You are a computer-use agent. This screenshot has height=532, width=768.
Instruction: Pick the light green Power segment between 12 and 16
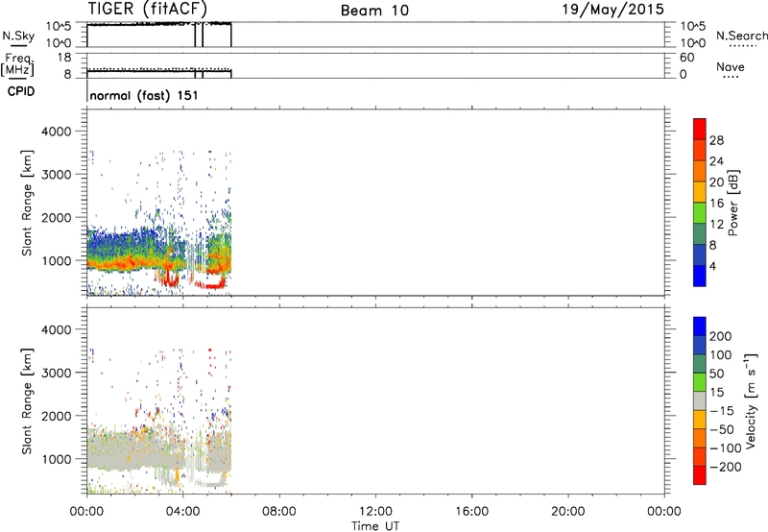point(700,213)
